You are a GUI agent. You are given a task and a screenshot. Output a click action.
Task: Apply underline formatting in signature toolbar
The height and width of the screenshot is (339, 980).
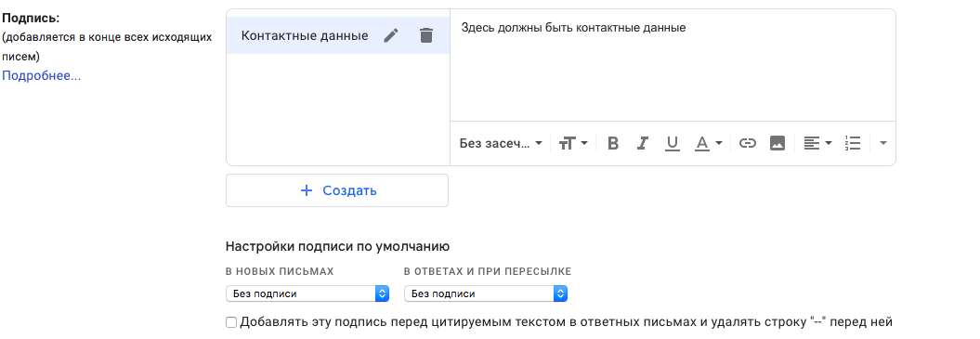click(x=672, y=143)
